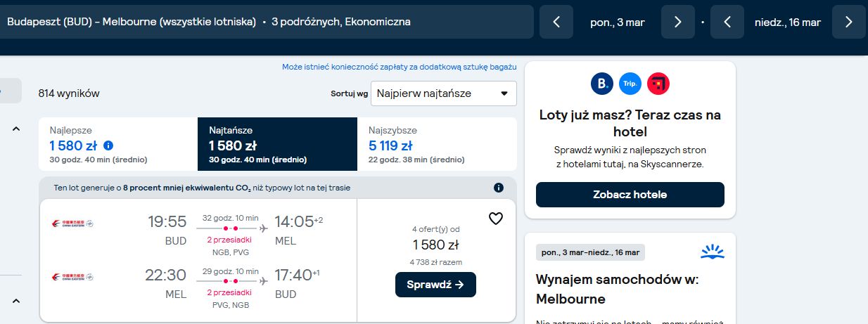Open sort dropdown Najpierw najtańsze

[x=444, y=93]
